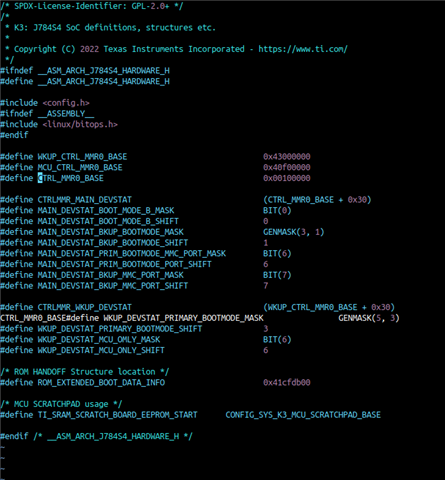Click the cursor on CTRL_MMR0_BASE define
Viewport: 445px width, 480px height.
(x=40, y=178)
